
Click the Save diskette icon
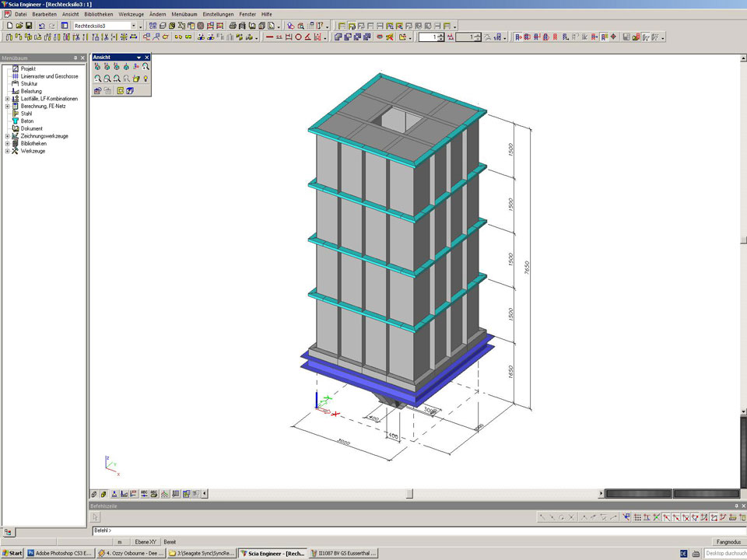click(29, 26)
